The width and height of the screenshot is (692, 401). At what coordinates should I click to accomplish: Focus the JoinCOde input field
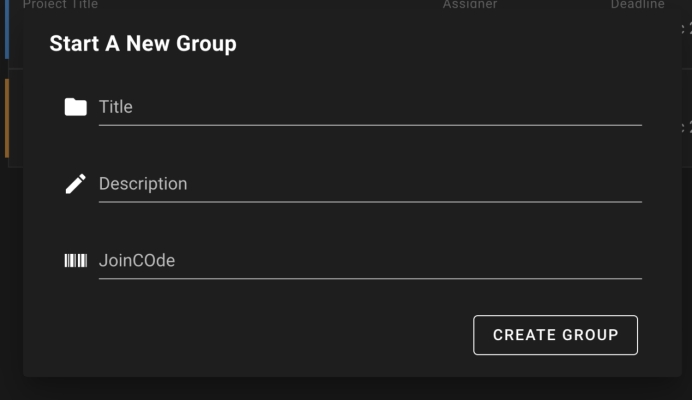pyautogui.click(x=369, y=261)
